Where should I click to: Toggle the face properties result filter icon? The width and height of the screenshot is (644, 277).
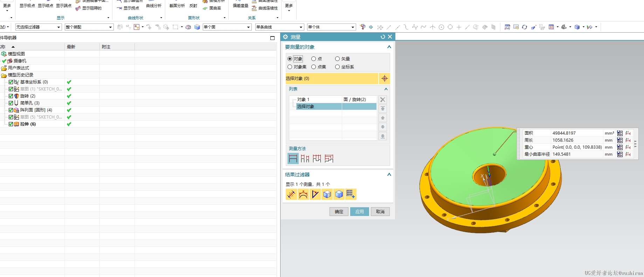(327, 194)
